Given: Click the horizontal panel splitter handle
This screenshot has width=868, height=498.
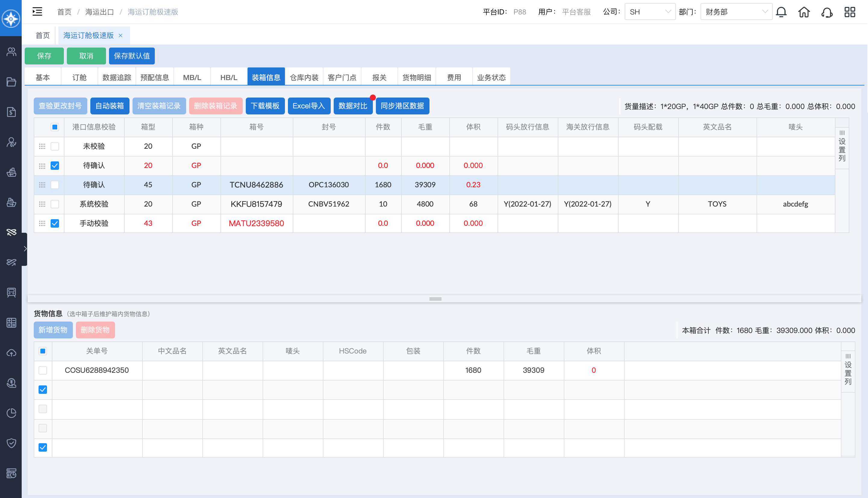Looking at the screenshot, I should pos(435,299).
